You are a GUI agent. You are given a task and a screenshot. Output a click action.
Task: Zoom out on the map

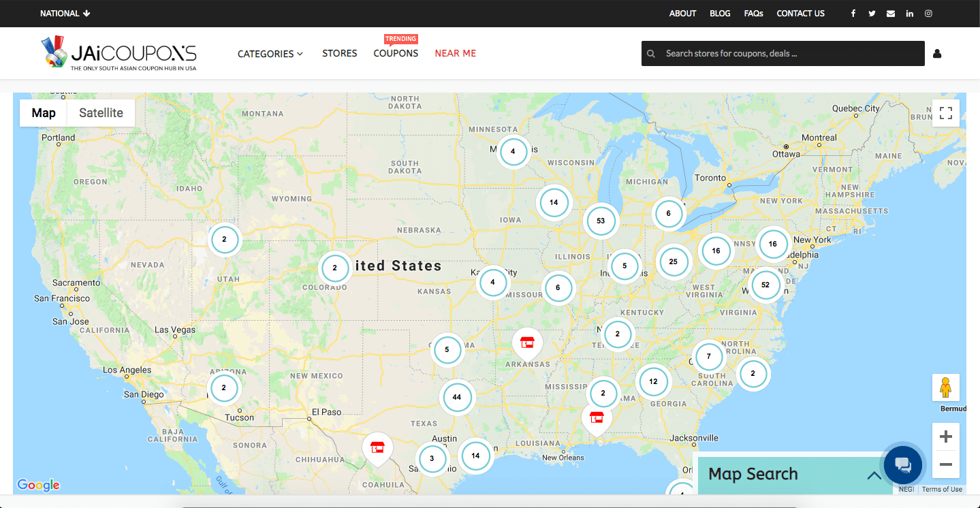[945, 464]
